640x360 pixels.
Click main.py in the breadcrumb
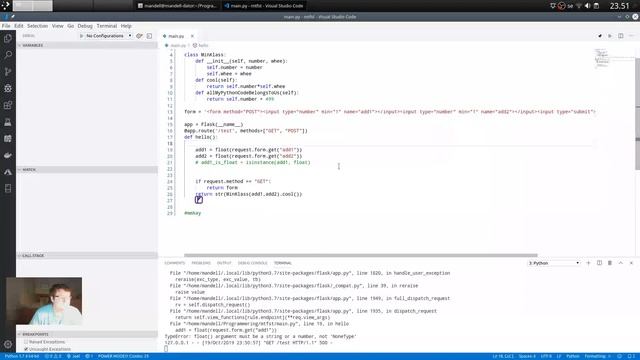[x=178, y=45]
